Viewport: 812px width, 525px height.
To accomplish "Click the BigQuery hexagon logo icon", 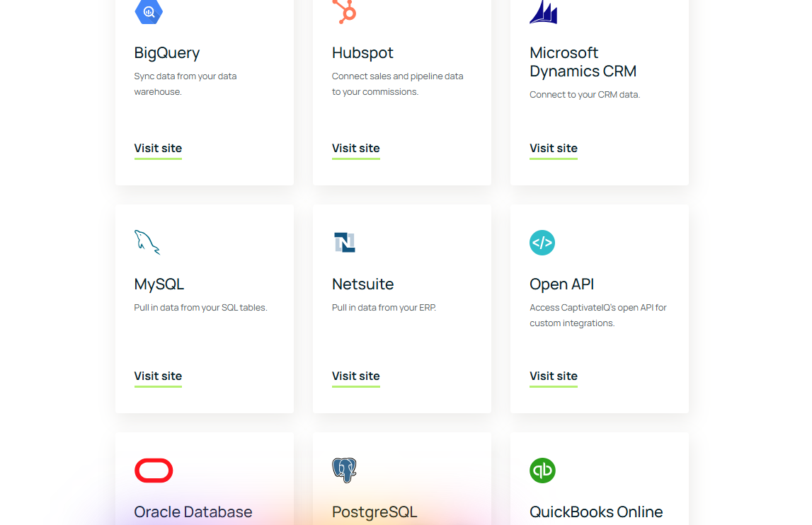I will [x=149, y=12].
